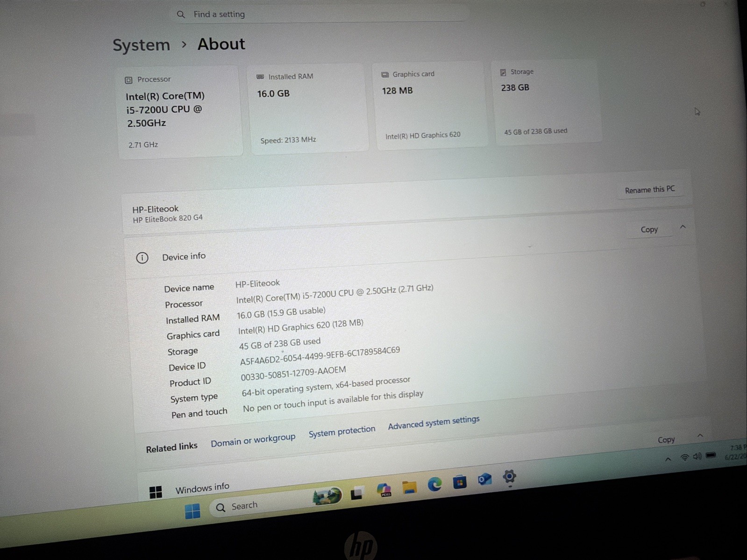The height and width of the screenshot is (560, 747).
Task: Select the Processor value in the Device info list
Action: 334,294
